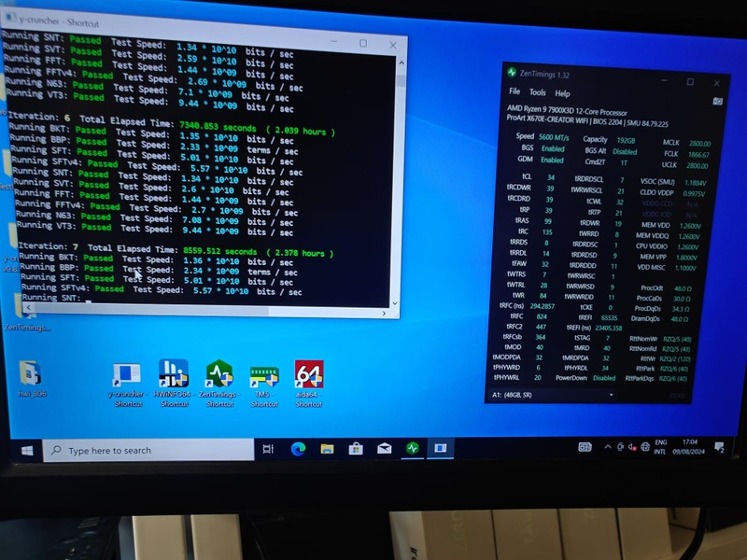Open File Explorer from taskbar
Image resolution: width=747 pixels, height=560 pixels.
tap(328, 449)
